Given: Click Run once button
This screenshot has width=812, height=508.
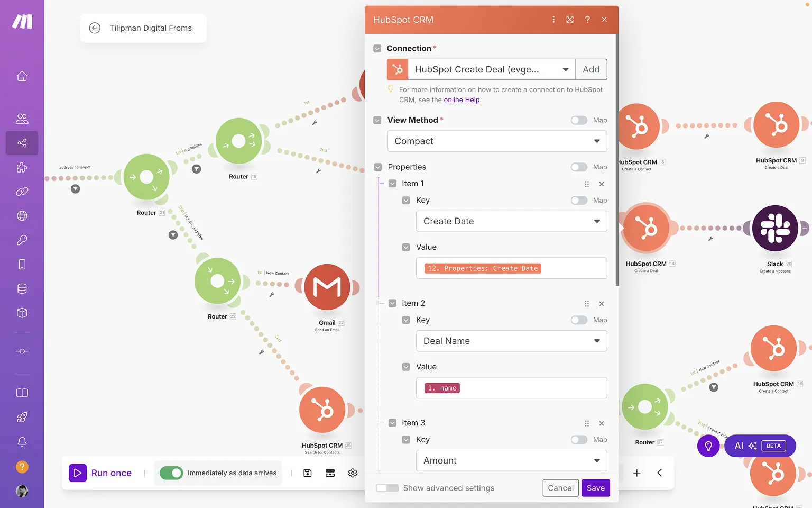Looking at the screenshot, I should click(100, 473).
